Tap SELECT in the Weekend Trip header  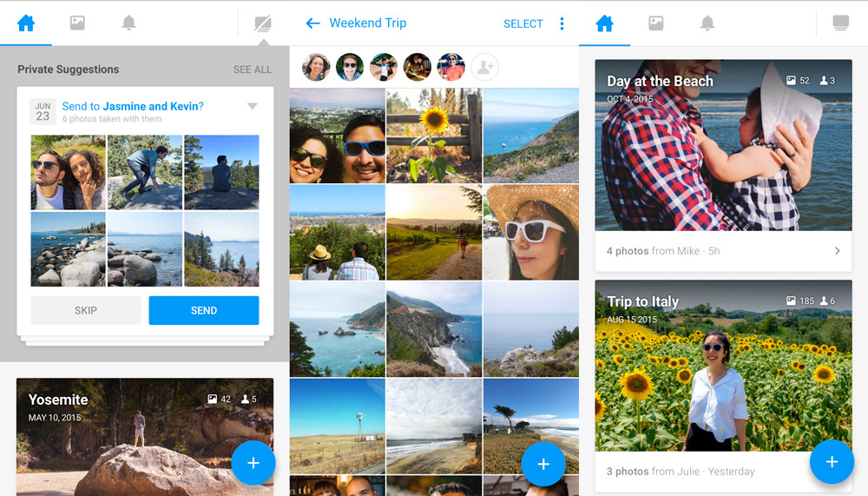[523, 23]
